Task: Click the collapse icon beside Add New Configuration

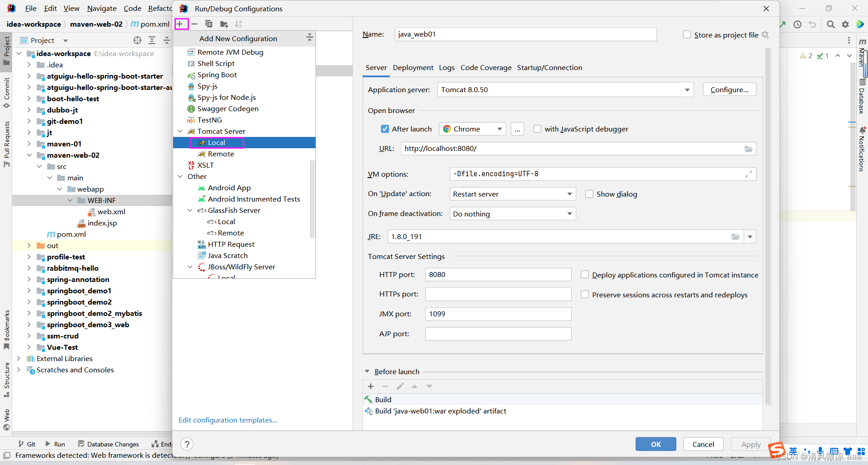Action: point(309,38)
